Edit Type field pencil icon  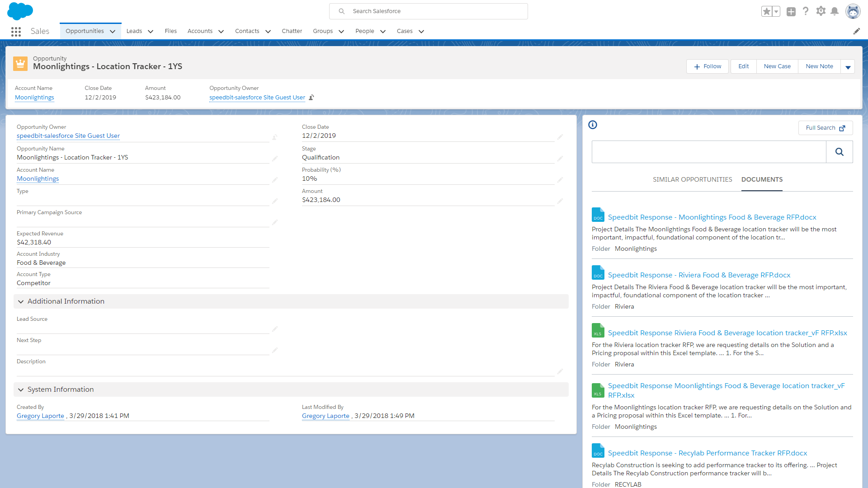pos(275,201)
